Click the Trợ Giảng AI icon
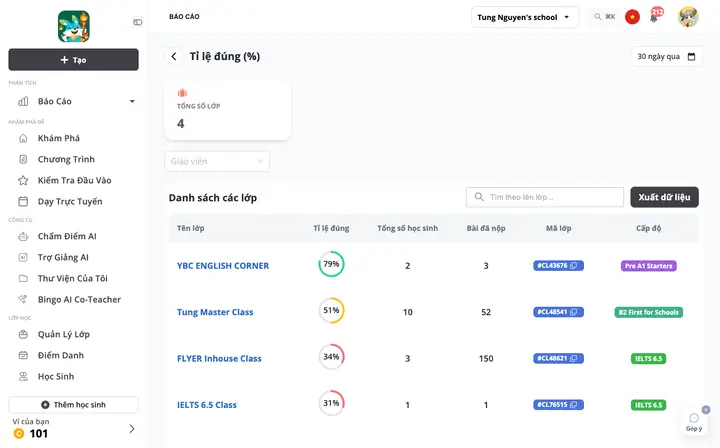Screen dimensions: 720x448 pyautogui.click(x=23, y=258)
